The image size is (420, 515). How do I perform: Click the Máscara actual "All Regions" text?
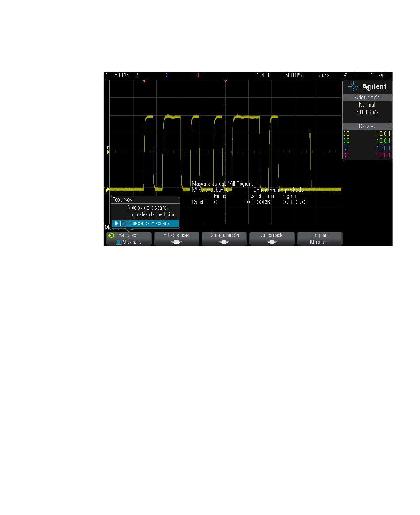(224, 184)
